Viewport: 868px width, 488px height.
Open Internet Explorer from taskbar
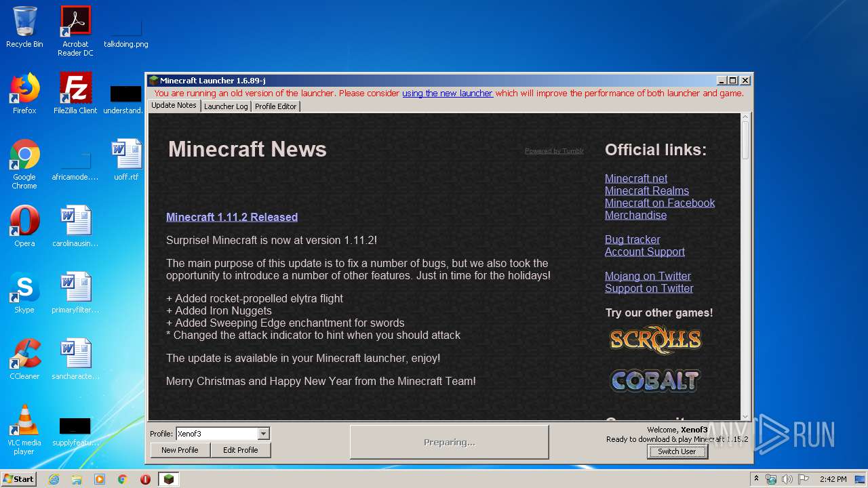pos(54,479)
